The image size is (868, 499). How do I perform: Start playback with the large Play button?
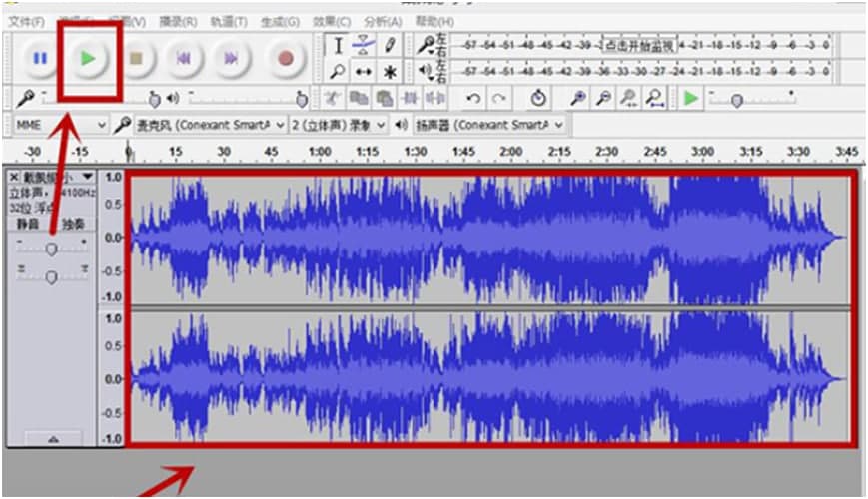[88, 58]
